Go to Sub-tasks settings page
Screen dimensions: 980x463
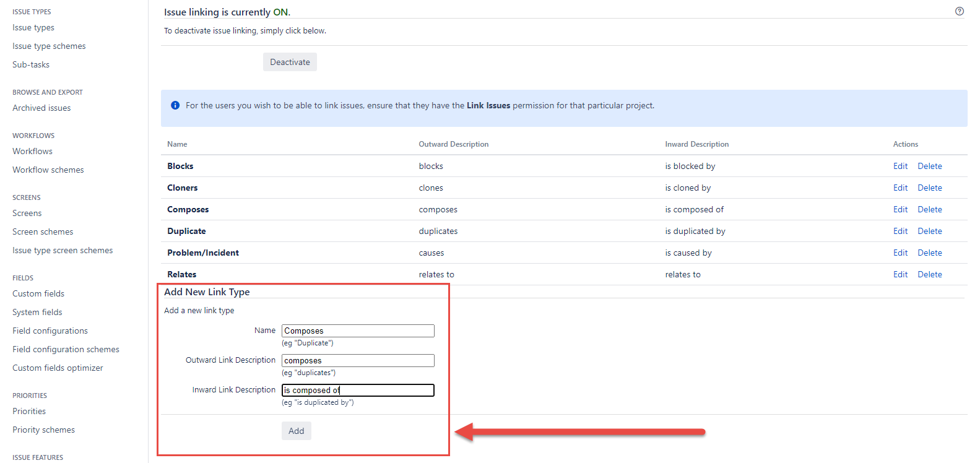[31, 64]
